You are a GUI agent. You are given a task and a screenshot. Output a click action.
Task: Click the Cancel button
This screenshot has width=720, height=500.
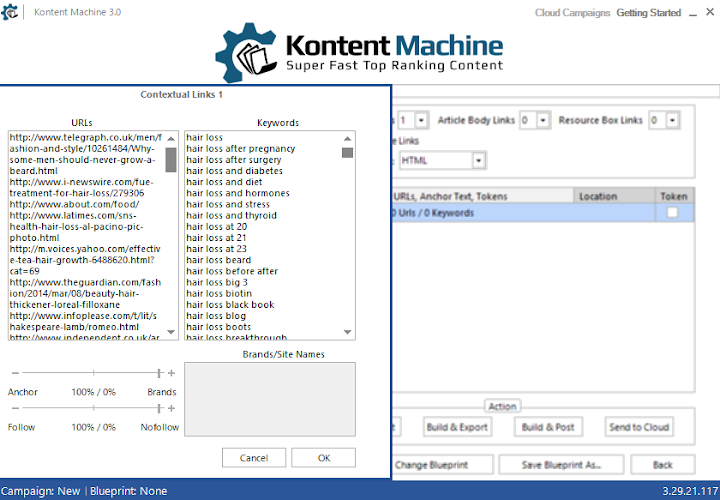[254, 458]
